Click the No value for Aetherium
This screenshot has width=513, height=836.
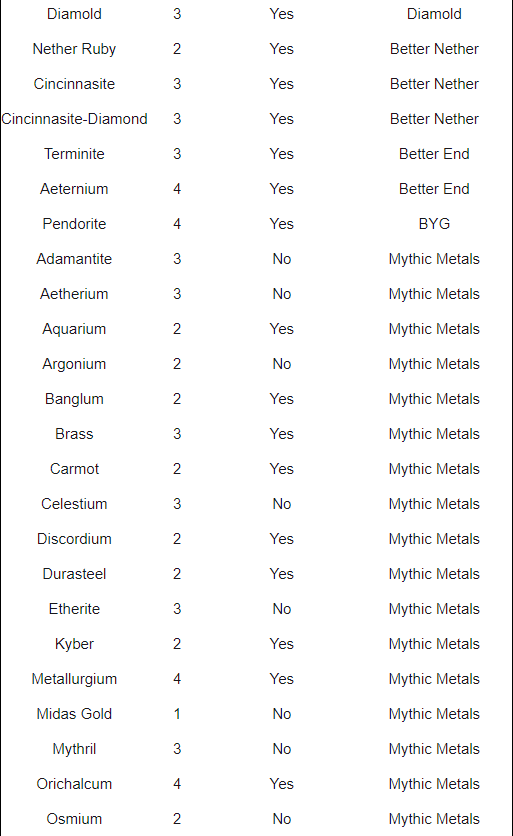(x=282, y=294)
